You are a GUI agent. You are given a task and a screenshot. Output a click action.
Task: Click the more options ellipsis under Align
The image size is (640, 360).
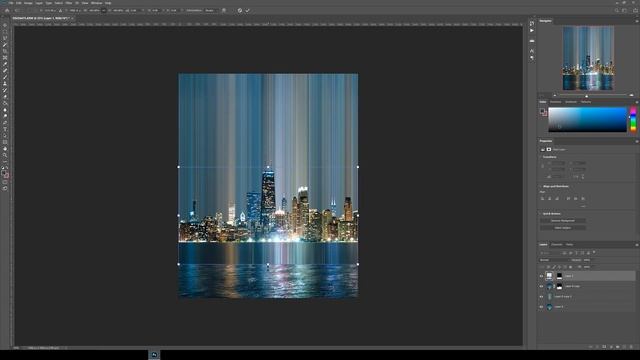pyautogui.click(x=583, y=207)
